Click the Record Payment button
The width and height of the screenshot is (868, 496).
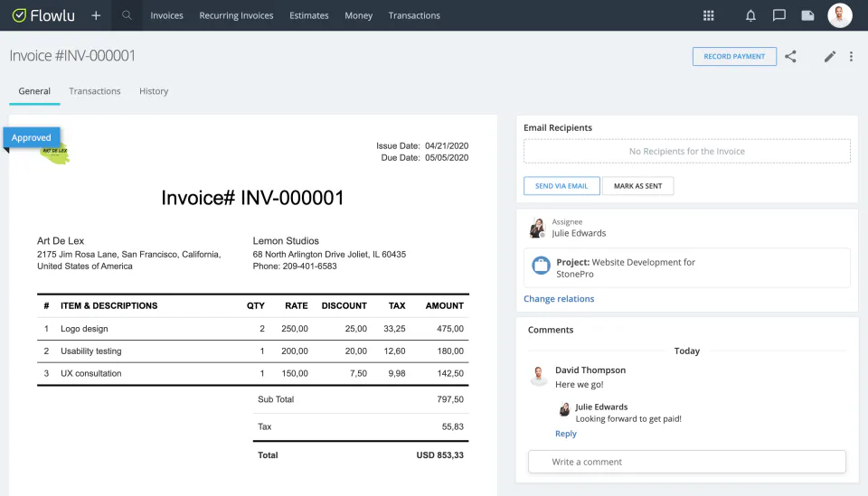pos(734,56)
